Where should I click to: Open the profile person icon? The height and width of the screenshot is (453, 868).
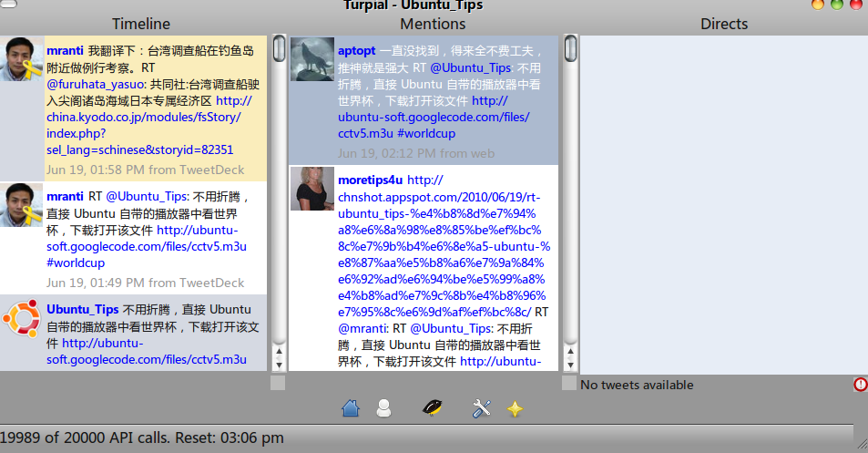click(x=383, y=409)
